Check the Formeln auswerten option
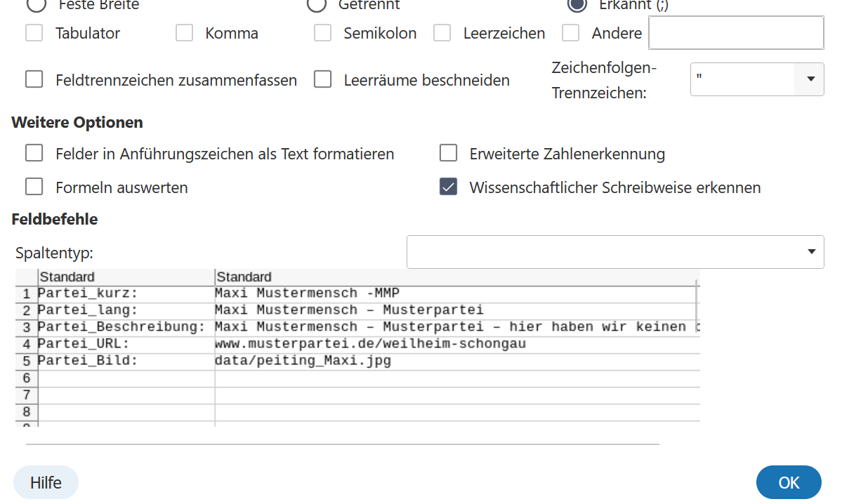The image size is (842, 504). 34,187
